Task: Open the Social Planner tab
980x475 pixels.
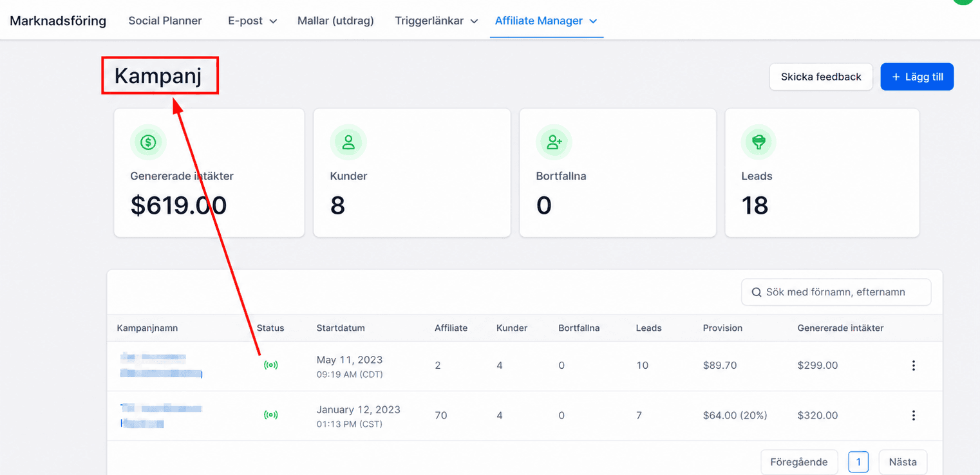Action: [x=165, y=21]
